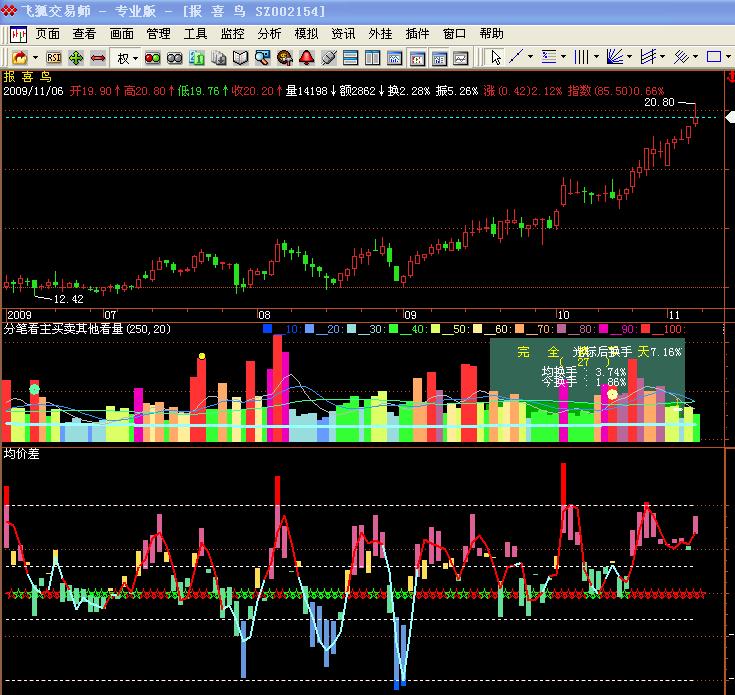Open the 工具 menu
735x695 pixels.
(x=195, y=34)
